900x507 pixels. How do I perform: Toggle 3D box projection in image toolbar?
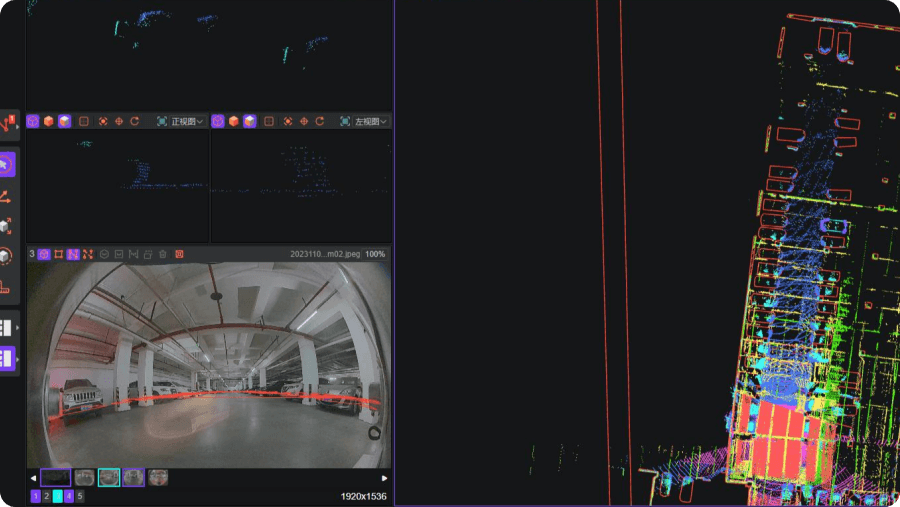(x=44, y=254)
